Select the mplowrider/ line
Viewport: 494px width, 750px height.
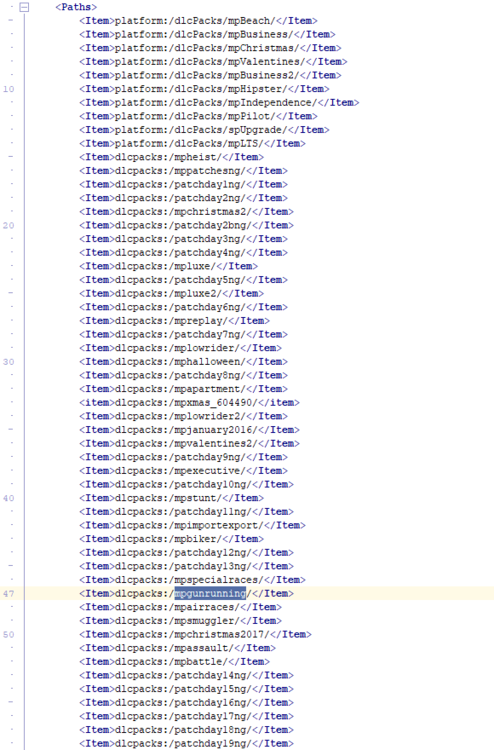(x=181, y=348)
